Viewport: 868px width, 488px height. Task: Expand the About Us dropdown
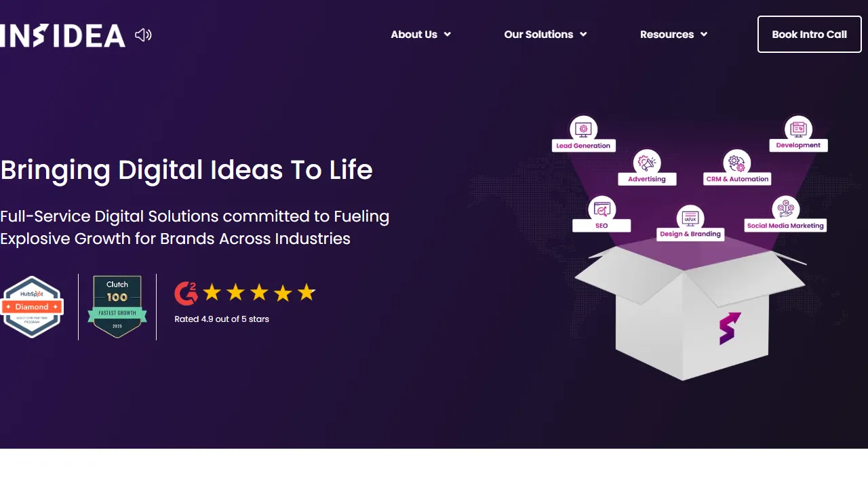pyautogui.click(x=447, y=34)
